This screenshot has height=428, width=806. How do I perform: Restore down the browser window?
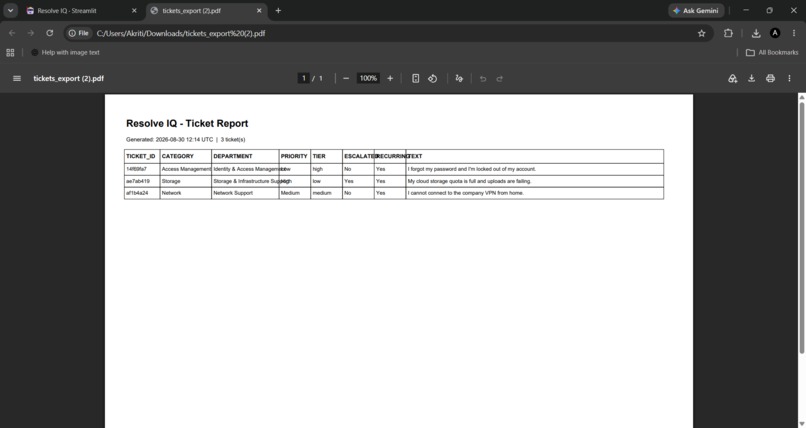click(x=770, y=10)
